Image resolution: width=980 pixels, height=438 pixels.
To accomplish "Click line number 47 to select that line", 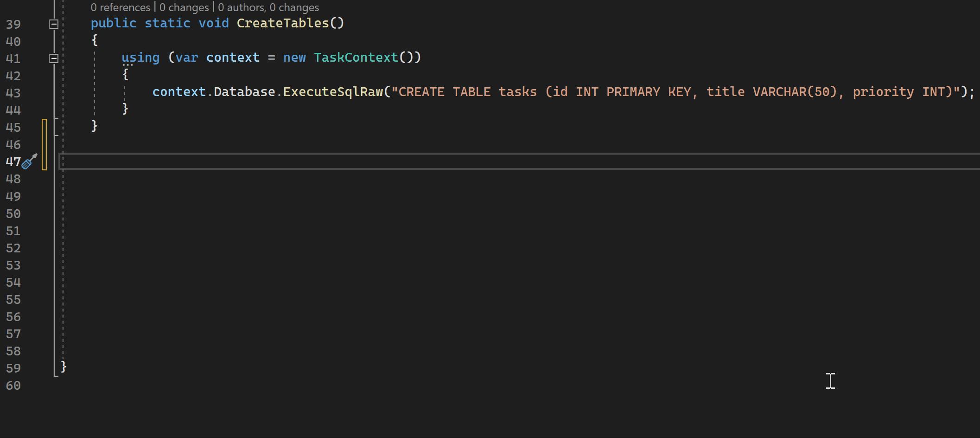I will pyautogui.click(x=13, y=162).
